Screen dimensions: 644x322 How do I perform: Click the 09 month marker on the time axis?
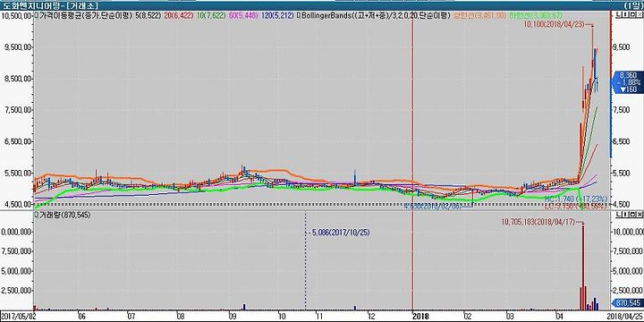click(x=233, y=317)
